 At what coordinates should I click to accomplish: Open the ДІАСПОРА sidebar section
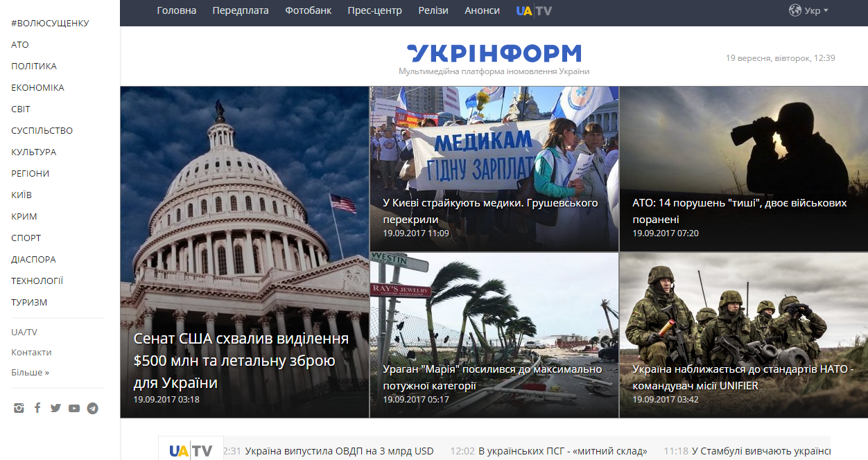[x=33, y=259]
